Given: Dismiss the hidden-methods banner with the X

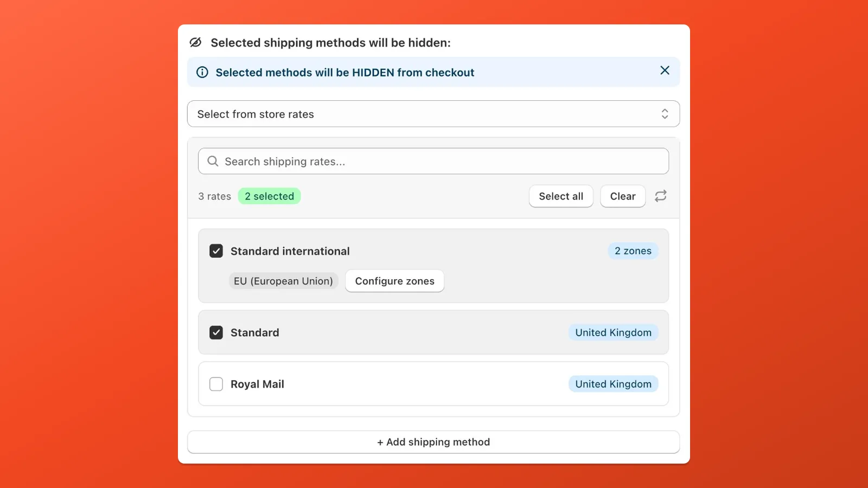Looking at the screenshot, I should [665, 70].
